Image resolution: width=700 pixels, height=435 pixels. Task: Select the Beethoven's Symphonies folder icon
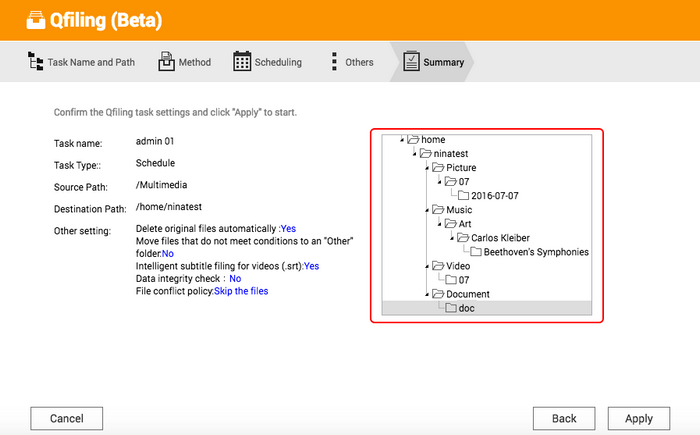[476, 252]
